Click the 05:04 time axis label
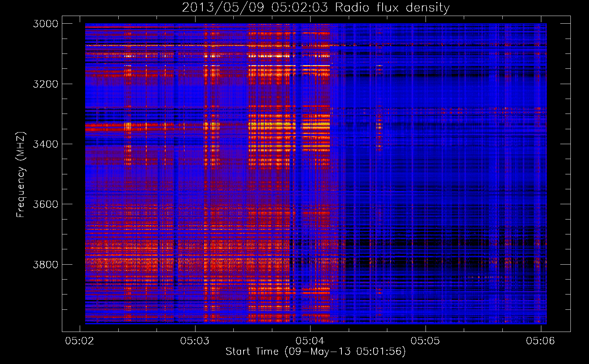The image size is (589, 364). [x=310, y=341]
